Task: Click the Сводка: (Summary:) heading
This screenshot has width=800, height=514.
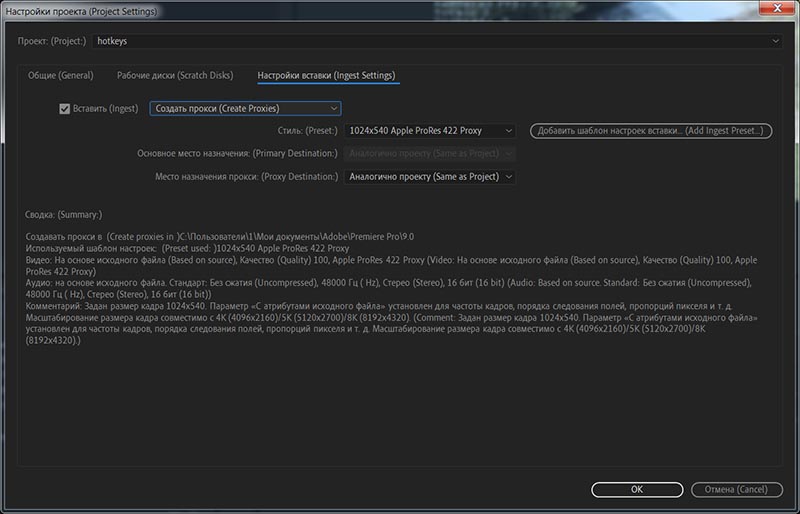Action: pyautogui.click(x=63, y=214)
